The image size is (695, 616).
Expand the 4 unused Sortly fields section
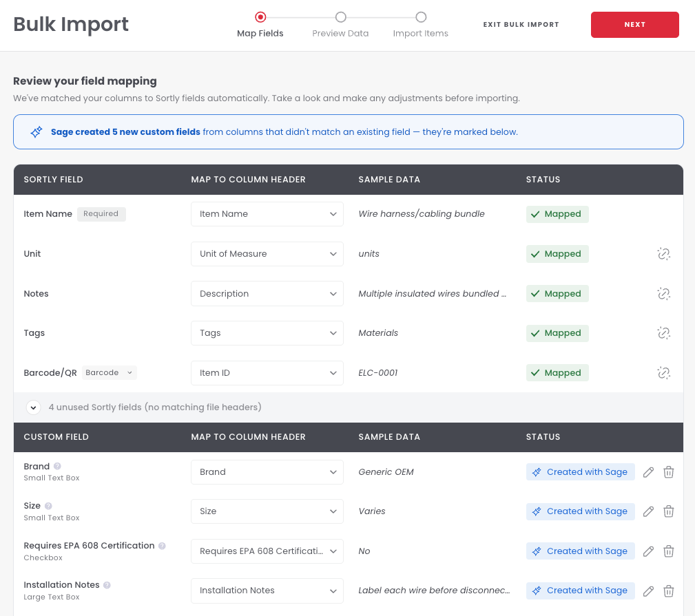(x=33, y=407)
